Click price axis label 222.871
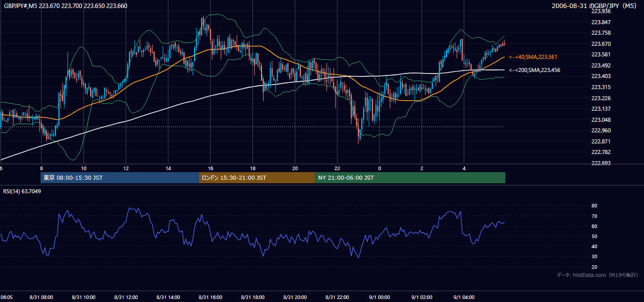Image resolution: width=644 pixels, height=302 pixels. click(601, 141)
